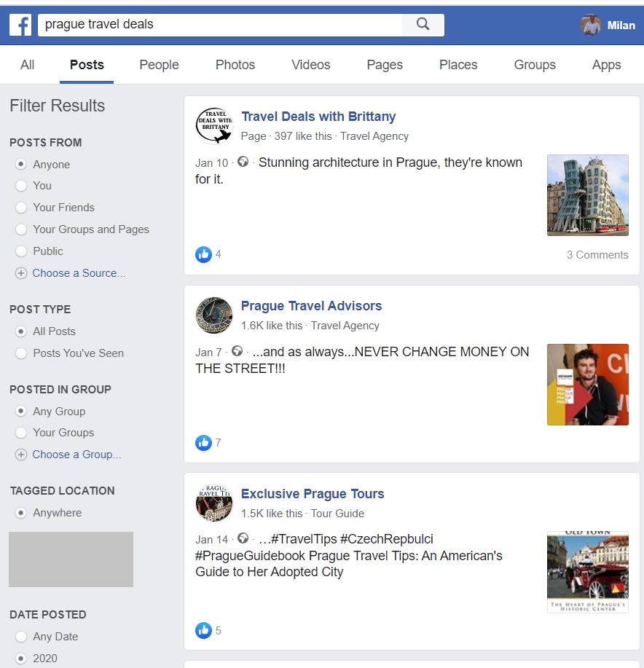644x668 pixels.
Task: Click the Jan 10 post date
Action: tap(212, 163)
